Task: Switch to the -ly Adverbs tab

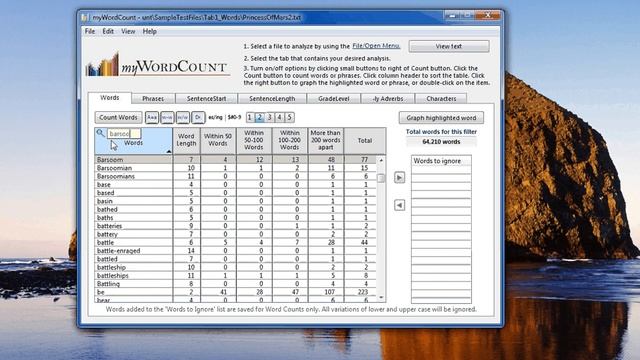Action: [x=388, y=99]
